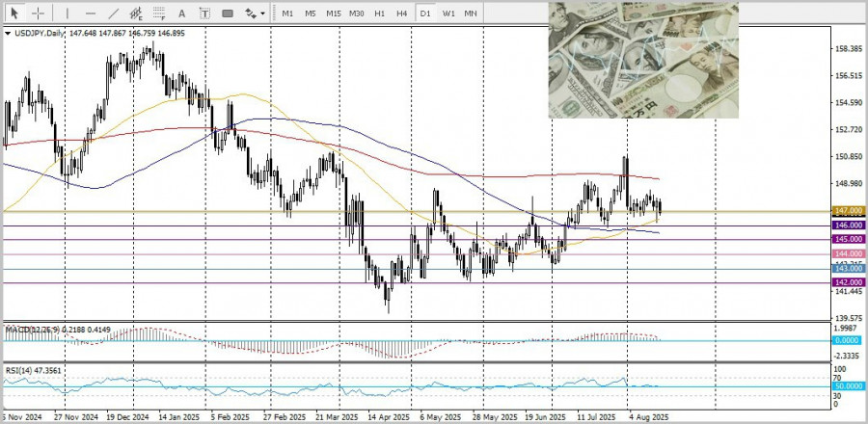Switch to H4 timeframe
Screen dimensions: 868x424
(x=402, y=13)
